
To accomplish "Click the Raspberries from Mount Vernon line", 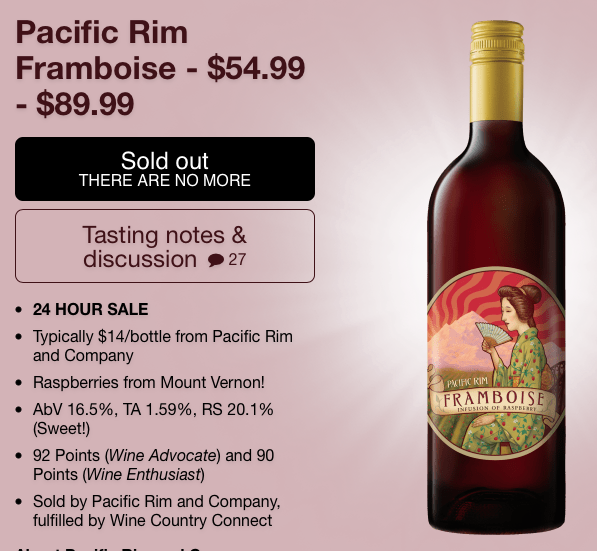I will click(x=148, y=382).
